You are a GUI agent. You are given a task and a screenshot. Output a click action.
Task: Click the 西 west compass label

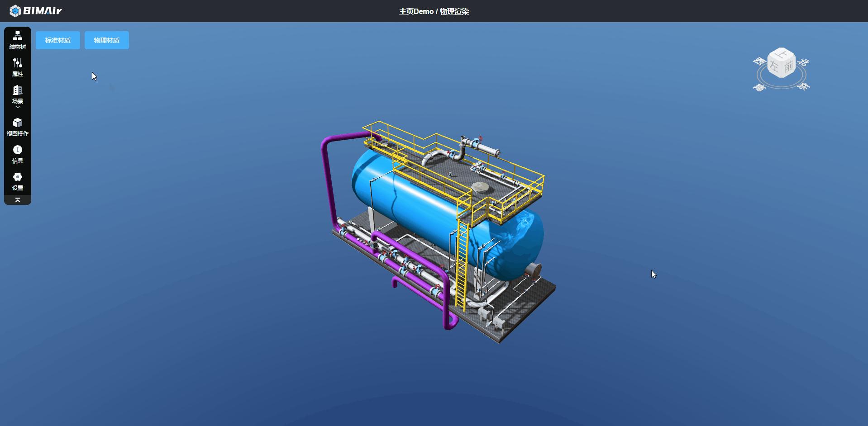tap(759, 61)
